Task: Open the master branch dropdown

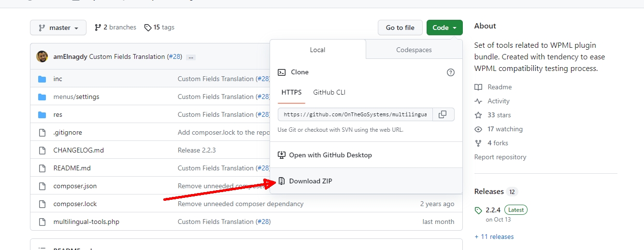Action: pyautogui.click(x=58, y=28)
